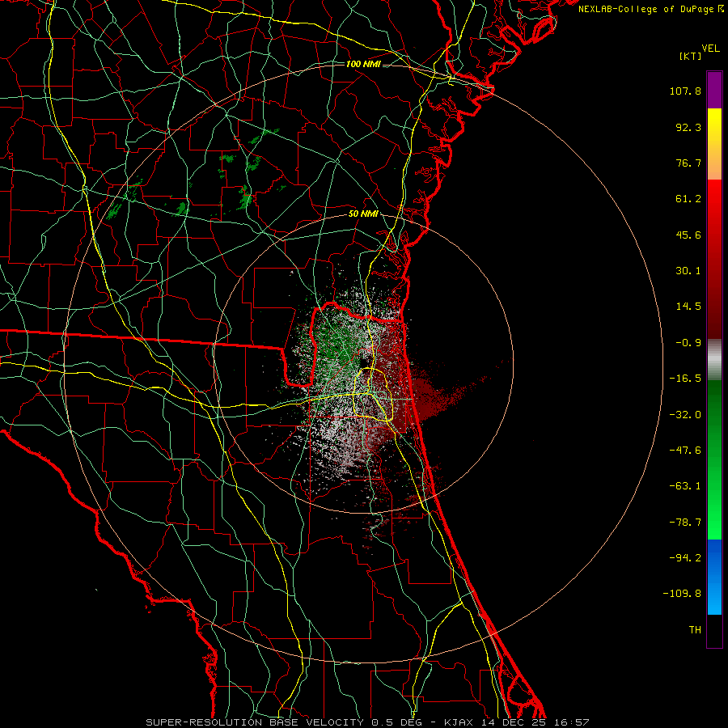This screenshot has width=728, height=728.
Task: Click the -16.5 legend value
Action: point(685,379)
